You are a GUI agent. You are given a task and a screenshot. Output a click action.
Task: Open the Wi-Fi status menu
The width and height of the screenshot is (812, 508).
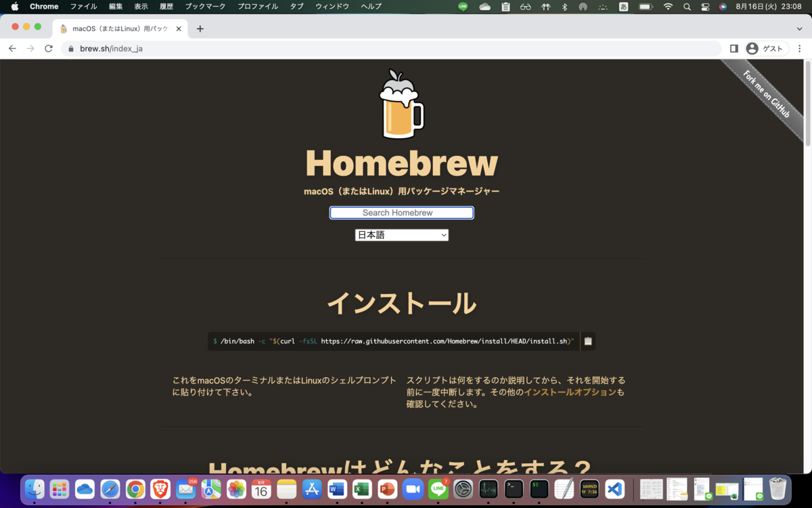coord(668,7)
